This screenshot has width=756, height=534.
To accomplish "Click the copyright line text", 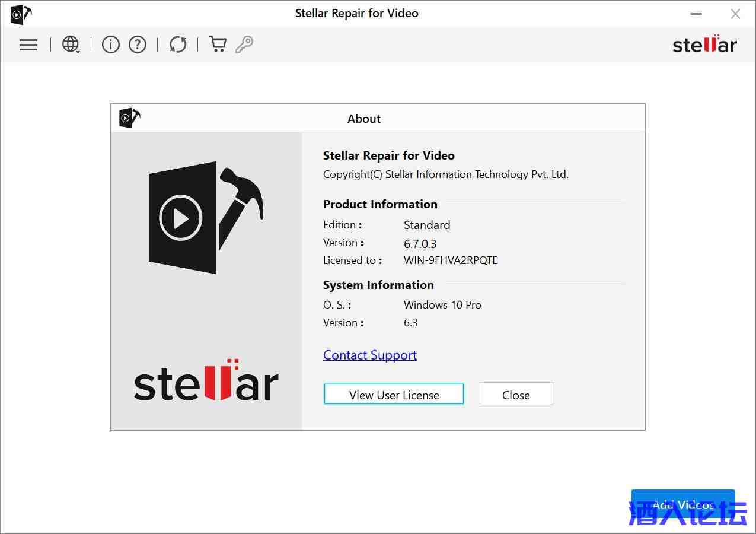I will click(x=446, y=174).
